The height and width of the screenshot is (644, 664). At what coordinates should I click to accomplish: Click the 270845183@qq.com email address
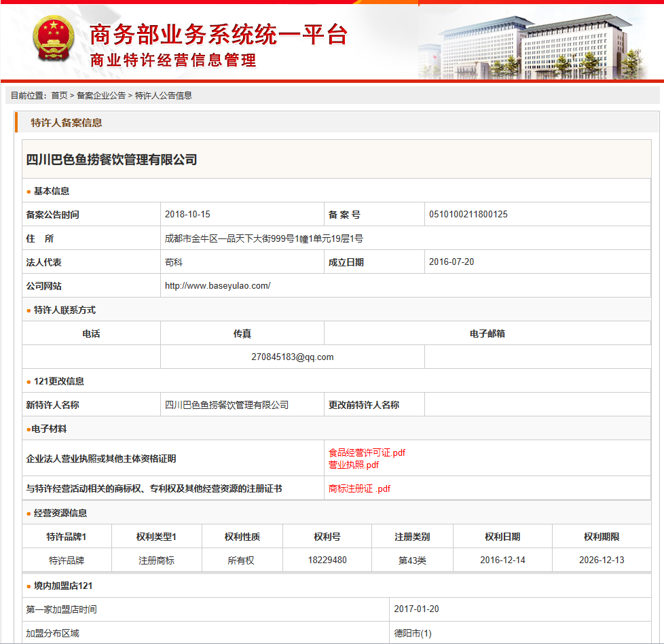tap(292, 357)
